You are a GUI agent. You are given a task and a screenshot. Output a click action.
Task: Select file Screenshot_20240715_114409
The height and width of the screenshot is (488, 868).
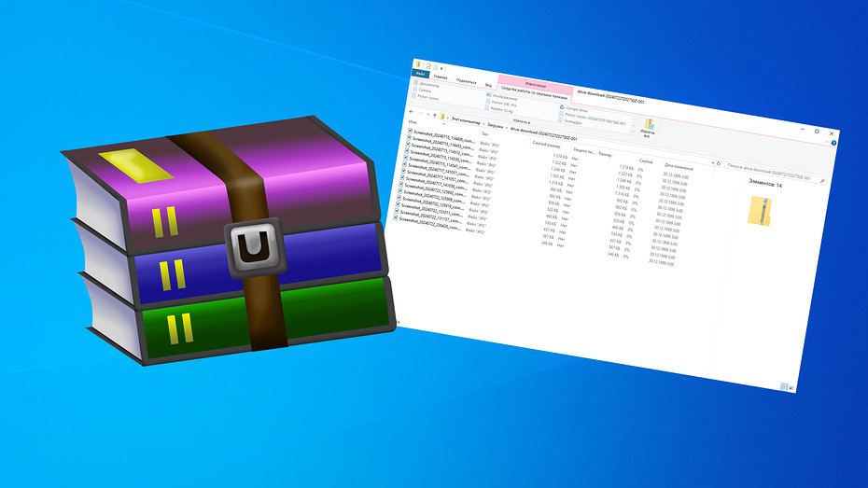(x=444, y=136)
